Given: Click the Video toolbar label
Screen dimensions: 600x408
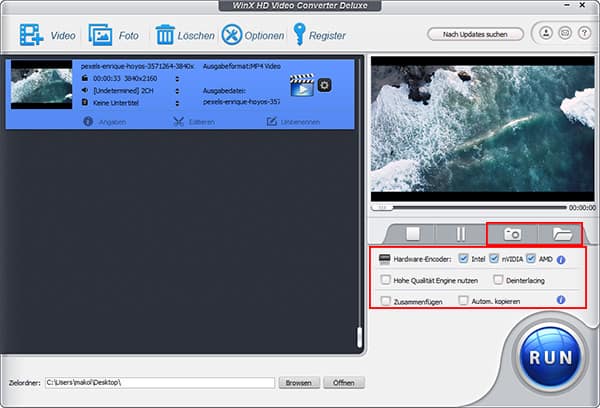Looking at the screenshot, I should point(63,36).
